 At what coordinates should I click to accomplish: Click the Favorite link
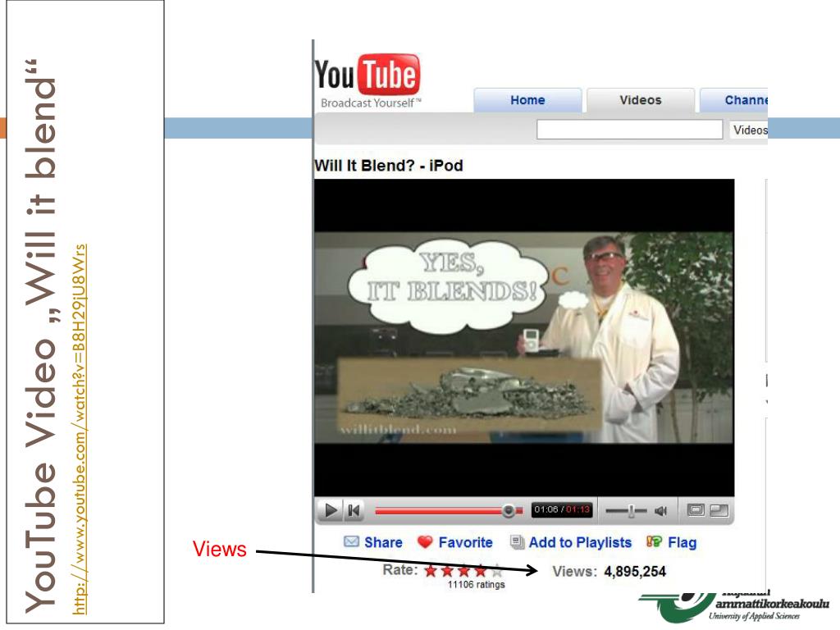coord(466,543)
